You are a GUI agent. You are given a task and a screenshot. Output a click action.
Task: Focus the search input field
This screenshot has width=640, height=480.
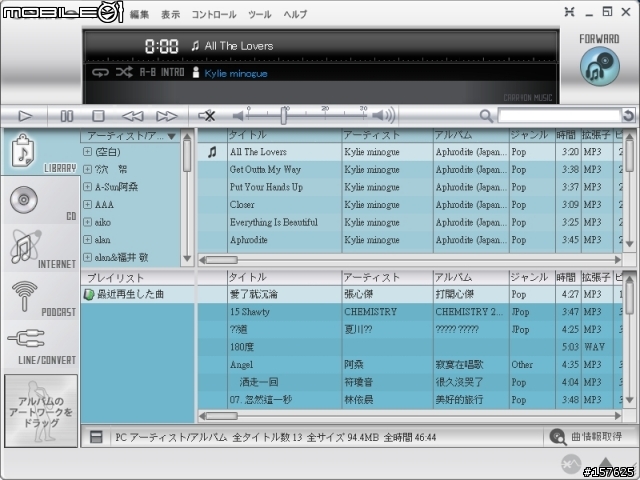559,116
